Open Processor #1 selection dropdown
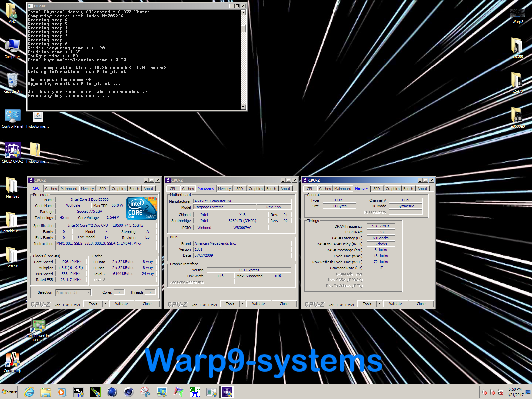The height and width of the screenshot is (399, 532). [88, 293]
